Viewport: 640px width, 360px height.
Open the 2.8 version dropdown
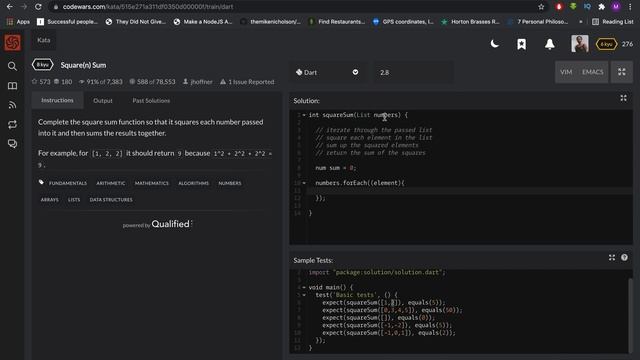(x=414, y=72)
